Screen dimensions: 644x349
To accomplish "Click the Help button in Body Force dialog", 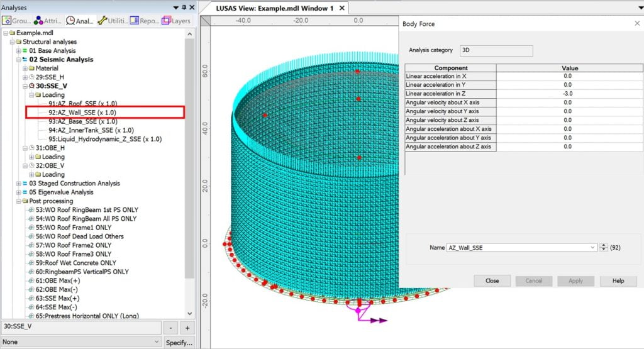I will coord(618,281).
